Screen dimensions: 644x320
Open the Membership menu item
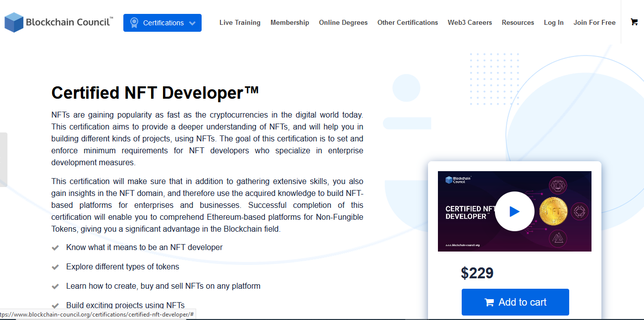(290, 22)
